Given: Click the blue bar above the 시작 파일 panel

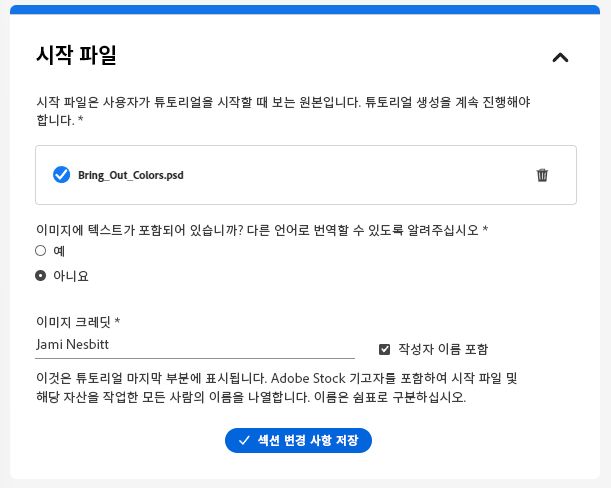Looking at the screenshot, I should pyautogui.click(x=305, y=9).
